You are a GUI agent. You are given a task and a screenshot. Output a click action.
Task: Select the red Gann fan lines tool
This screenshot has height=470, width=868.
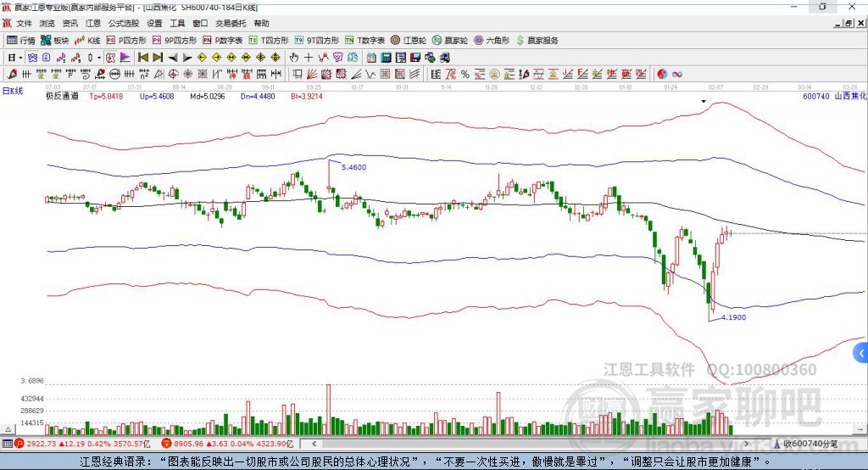pos(312,74)
